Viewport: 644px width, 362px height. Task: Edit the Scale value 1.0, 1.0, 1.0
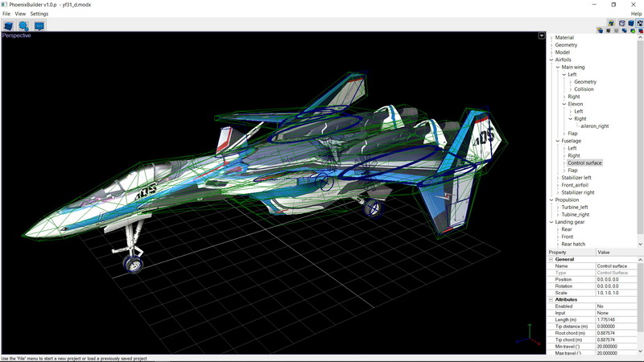616,293
